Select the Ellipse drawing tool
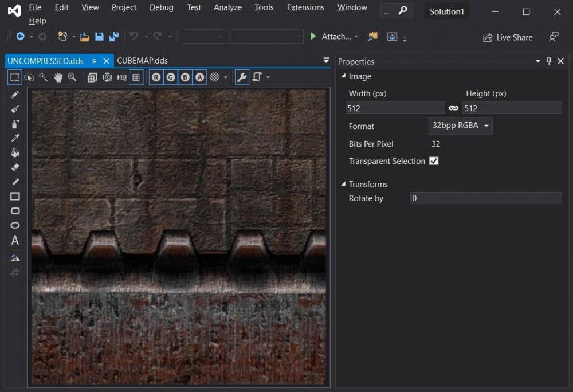 pyautogui.click(x=15, y=225)
